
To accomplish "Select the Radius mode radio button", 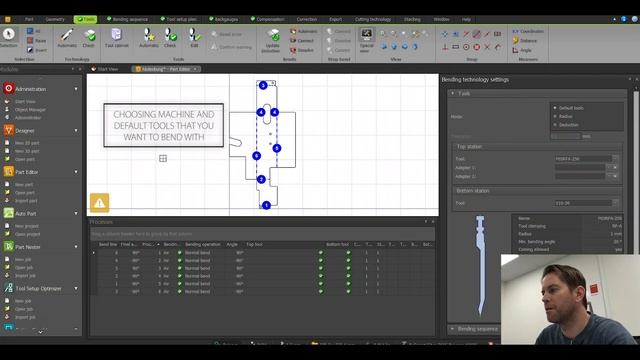I will 555,116.
